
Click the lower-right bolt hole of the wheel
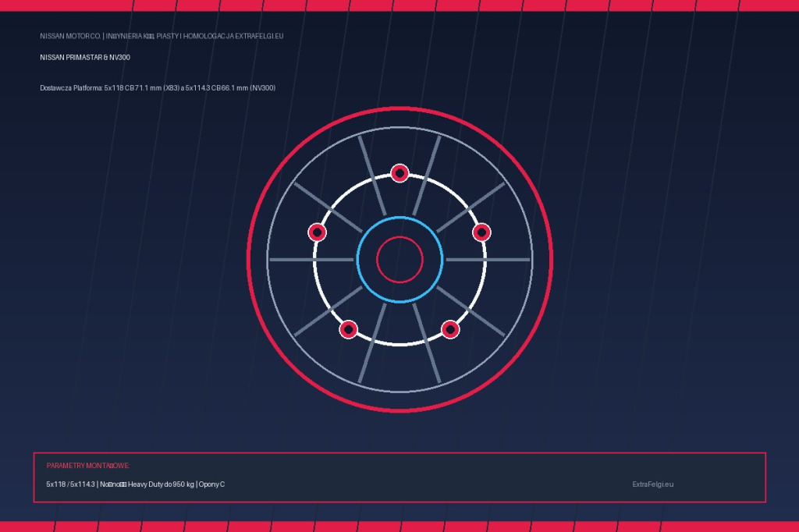[x=450, y=329]
